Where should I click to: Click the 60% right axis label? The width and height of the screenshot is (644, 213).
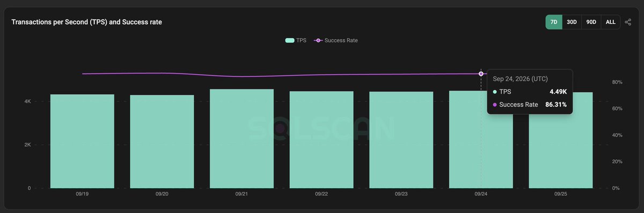[x=617, y=109]
